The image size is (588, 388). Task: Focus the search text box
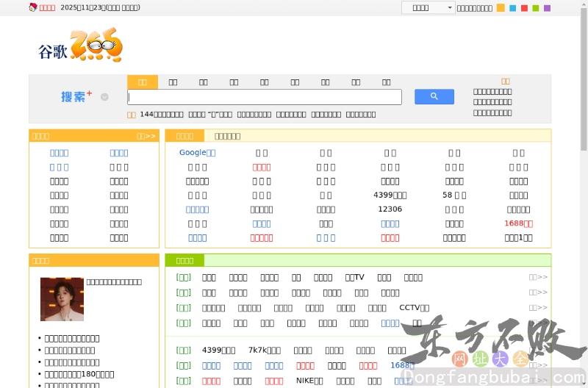point(265,97)
